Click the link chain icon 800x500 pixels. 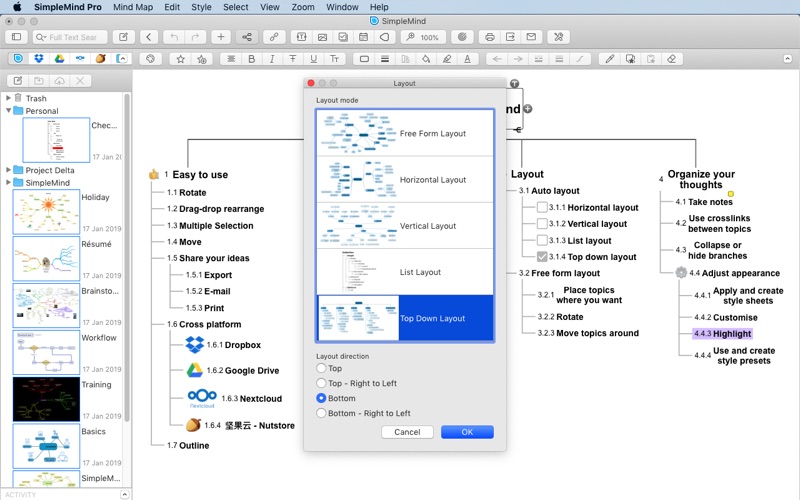coord(274,37)
